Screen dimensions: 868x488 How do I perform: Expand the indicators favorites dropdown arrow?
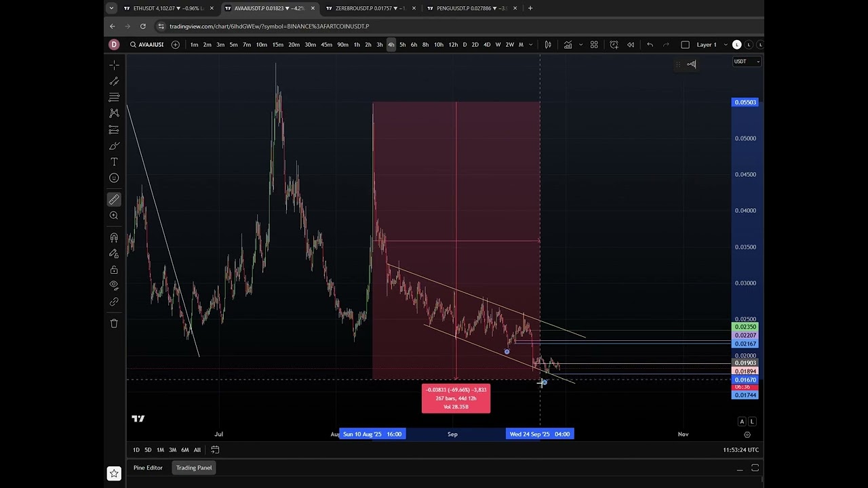tap(580, 45)
